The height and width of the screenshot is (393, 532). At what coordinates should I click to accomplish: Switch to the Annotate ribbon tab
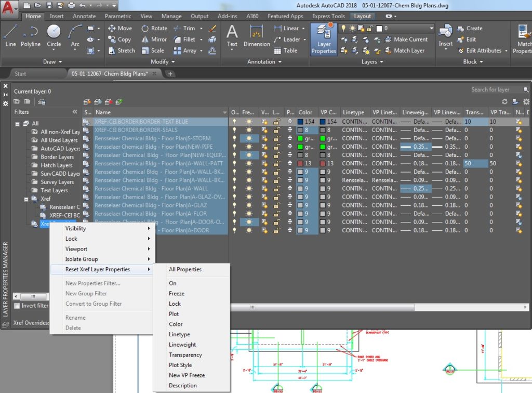pyautogui.click(x=84, y=16)
